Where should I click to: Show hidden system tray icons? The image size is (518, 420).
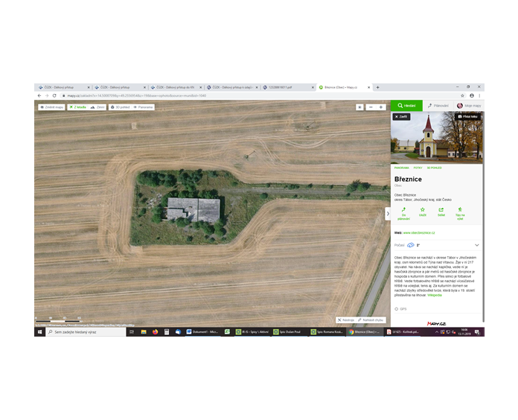[x=437, y=332]
